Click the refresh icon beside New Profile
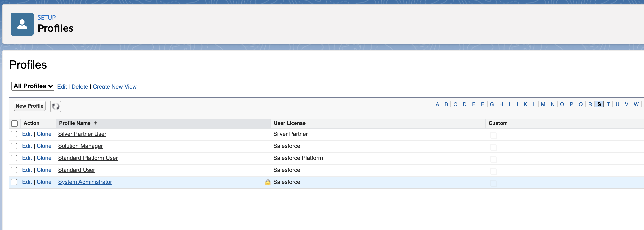The height and width of the screenshot is (230, 644). [x=55, y=106]
